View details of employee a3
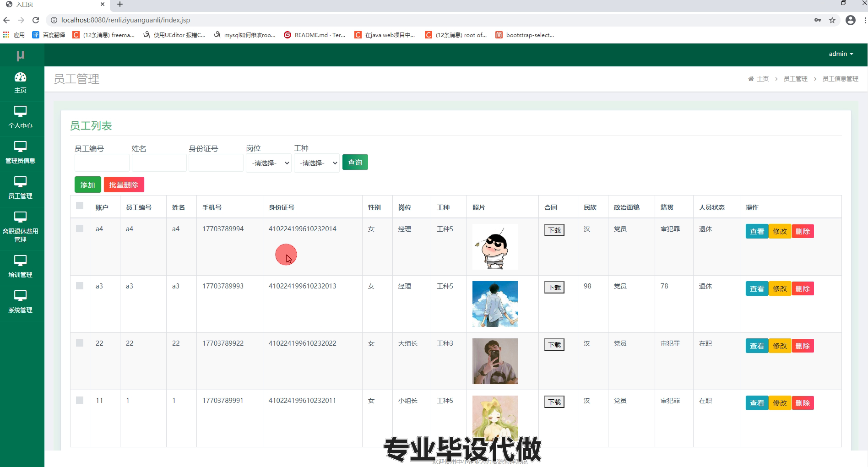The width and height of the screenshot is (868, 467). click(x=757, y=288)
